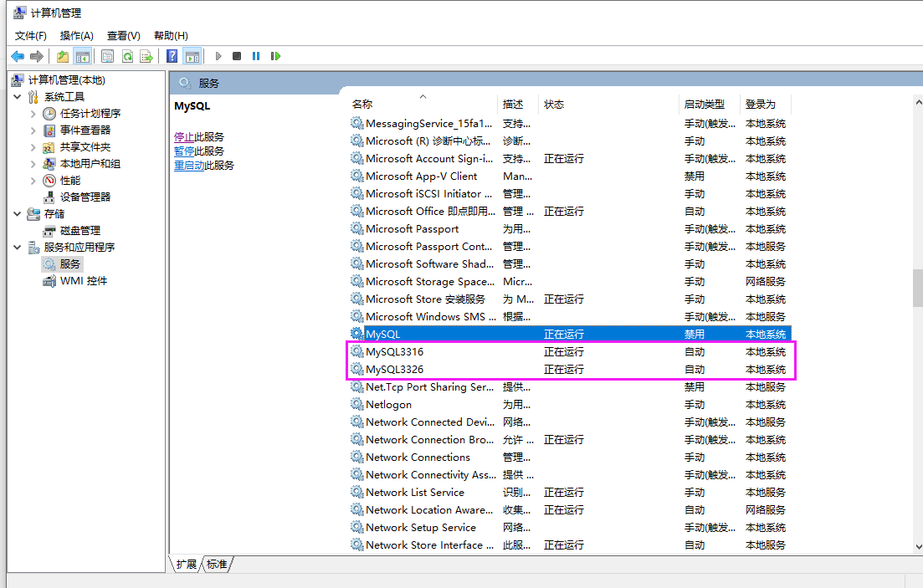
Task: Switch to the 标准 tab
Action: 217,564
